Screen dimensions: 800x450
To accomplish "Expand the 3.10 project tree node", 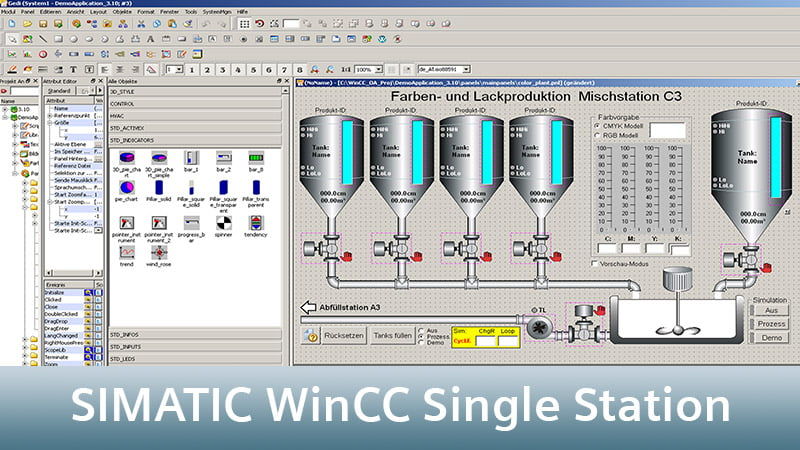I will (x=5, y=109).
